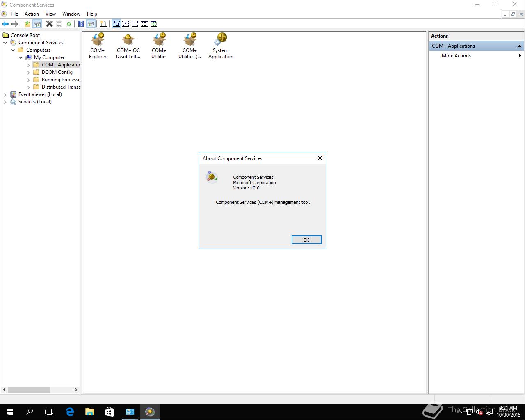This screenshot has width=525, height=420.
Task: Collapse the My Computer tree node
Action: coord(21,57)
